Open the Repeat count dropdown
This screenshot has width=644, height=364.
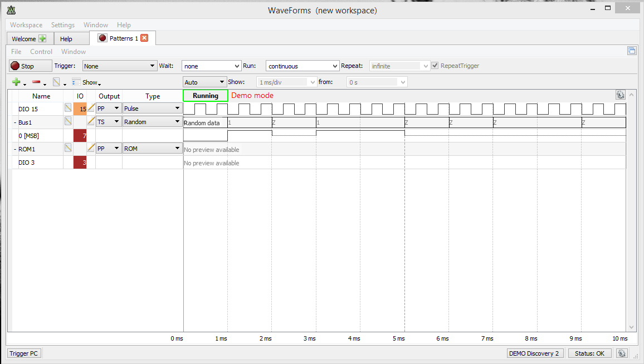(x=399, y=66)
